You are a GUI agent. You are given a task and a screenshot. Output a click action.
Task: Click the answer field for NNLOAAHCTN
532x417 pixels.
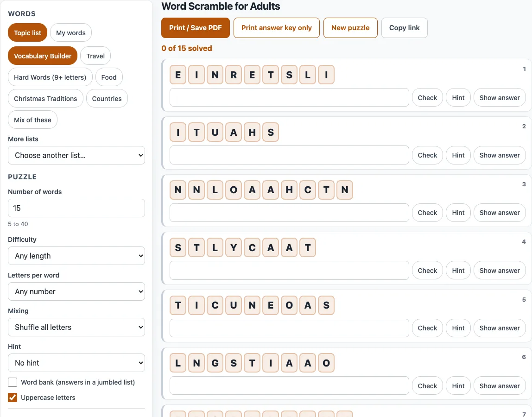coord(290,213)
